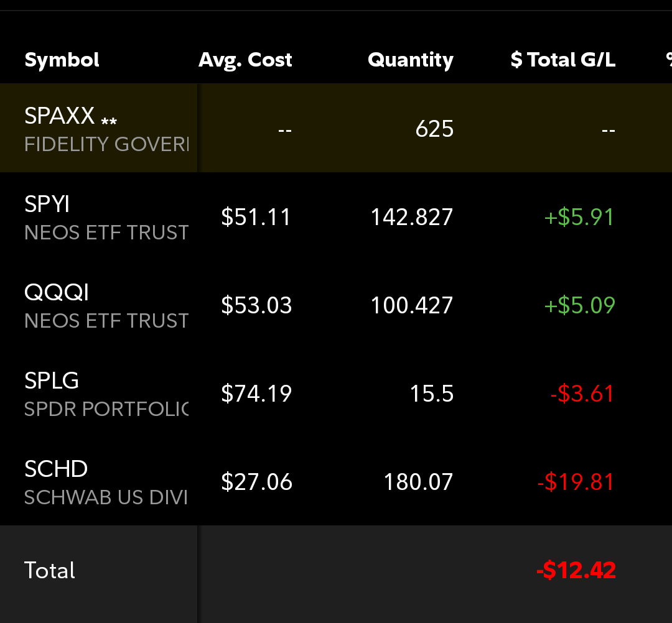
Task: Click SPLG average cost $74.19
Action: click(x=256, y=394)
